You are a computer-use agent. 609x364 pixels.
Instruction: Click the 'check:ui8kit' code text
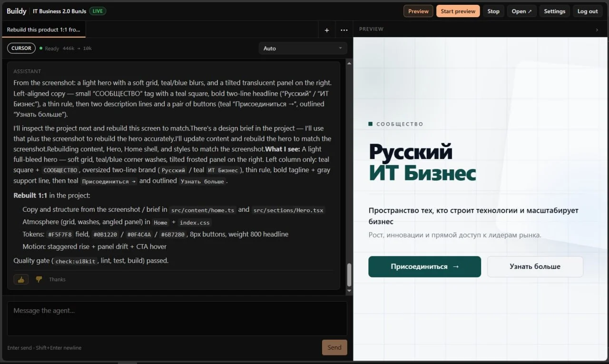[x=76, y=261]
